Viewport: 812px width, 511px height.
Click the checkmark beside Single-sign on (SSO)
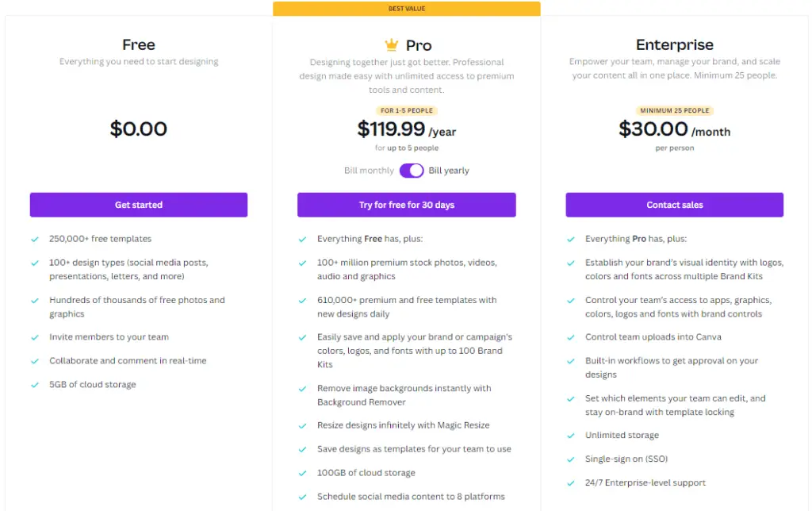[x=571, y=459]
